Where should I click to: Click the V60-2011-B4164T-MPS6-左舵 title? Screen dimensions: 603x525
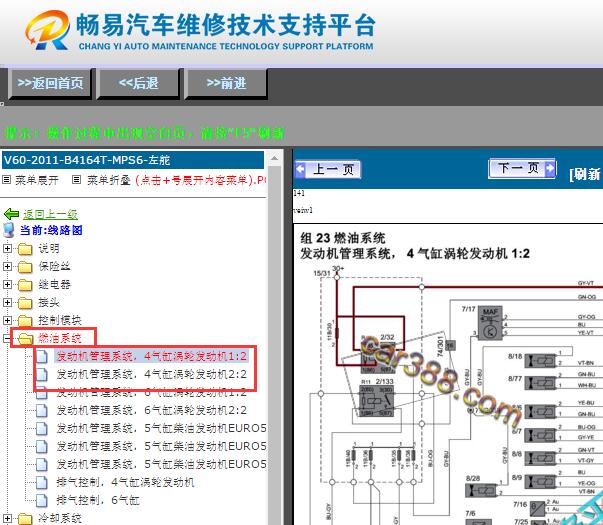(x=87, y=160)
